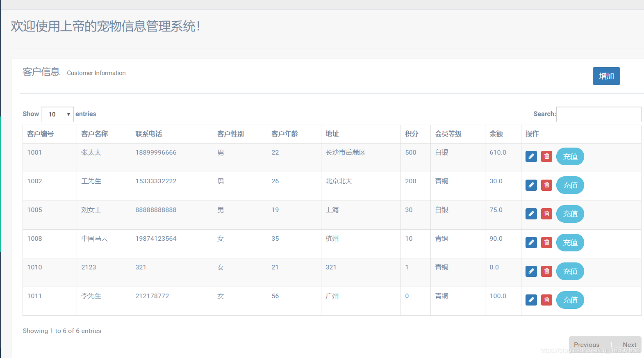Click customer name 刘女士
This screenshot has height=358, width=644.
coord(91,210)
